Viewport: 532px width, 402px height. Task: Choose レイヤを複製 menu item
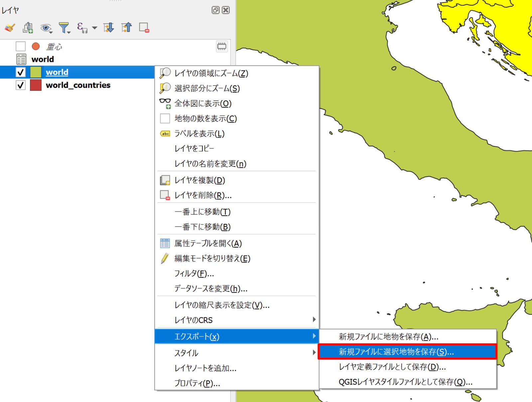237,180
